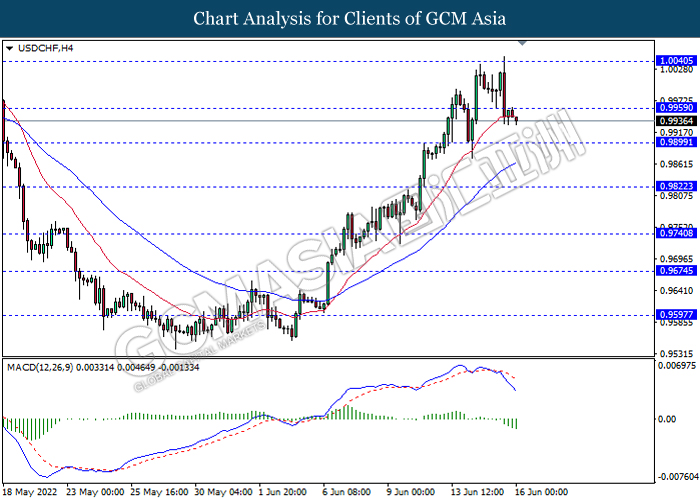The height and width of the screenshot is (500, 700).
Task: Click the MACD scale value 0.006975
Action: tap(677, 366)
